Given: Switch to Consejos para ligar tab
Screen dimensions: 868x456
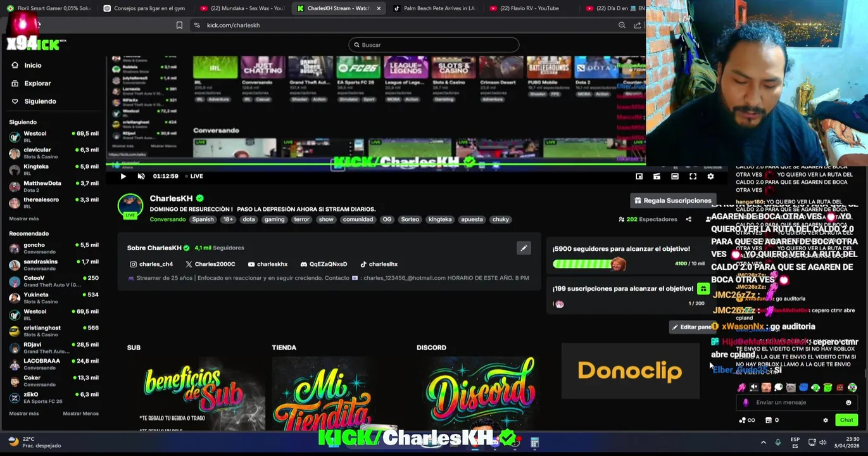Looking at the screenshot, I should point(144,8).
